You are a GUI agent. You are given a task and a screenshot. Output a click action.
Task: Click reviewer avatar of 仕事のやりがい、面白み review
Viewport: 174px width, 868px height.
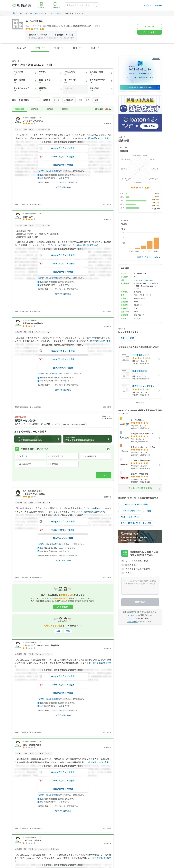click(18, 493)
